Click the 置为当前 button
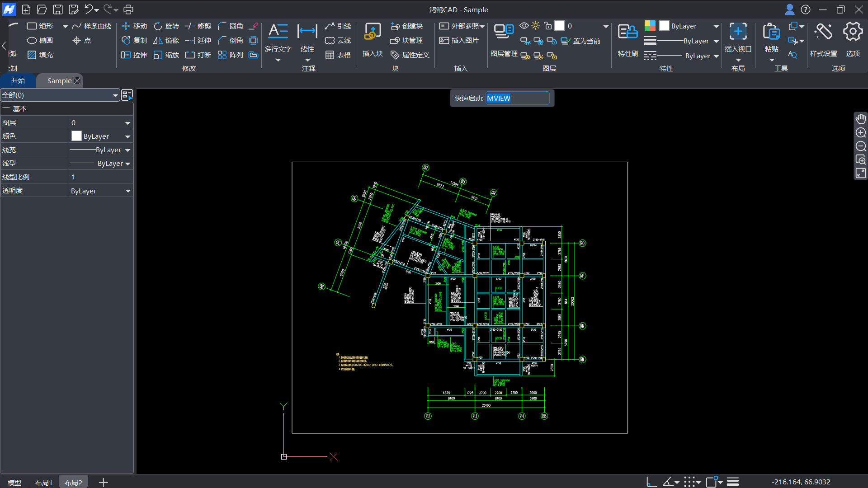 coord(581,41)
